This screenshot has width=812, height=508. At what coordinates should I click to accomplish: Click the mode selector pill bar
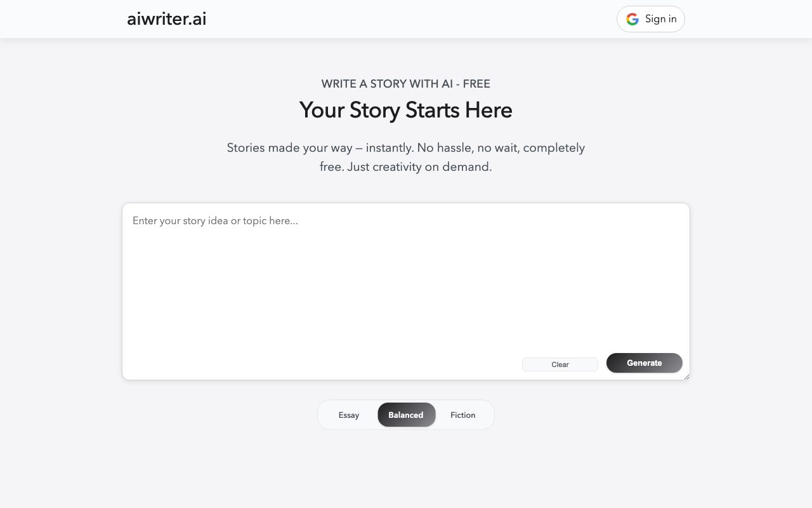(x=406, y=415)
